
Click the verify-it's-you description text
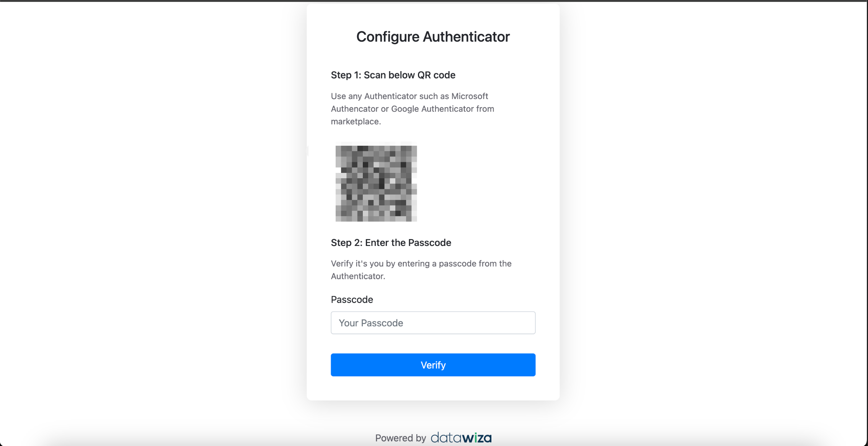[x=421, y=269]
